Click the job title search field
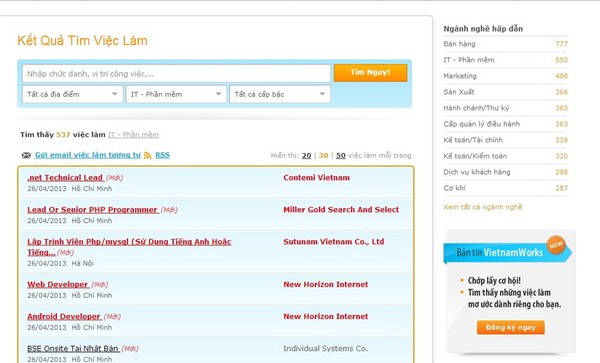The height and width of the screenshot is (363, 600). pos(176,73)
